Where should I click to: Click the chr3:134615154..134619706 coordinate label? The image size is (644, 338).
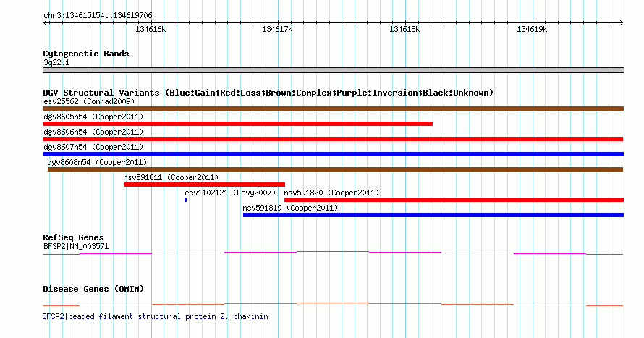point(98,15)
